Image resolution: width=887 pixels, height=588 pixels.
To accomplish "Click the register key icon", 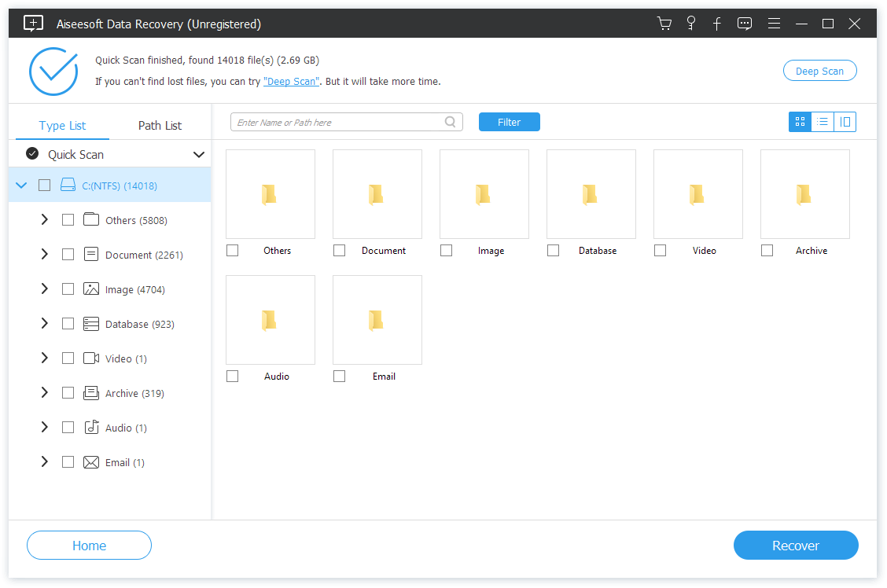I will click(x=690, y=23).
